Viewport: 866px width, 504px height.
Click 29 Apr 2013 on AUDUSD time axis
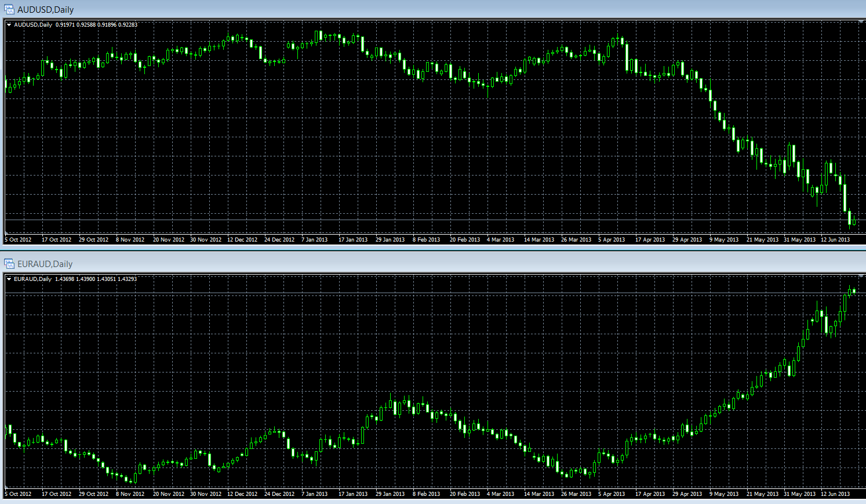[x=687, y=240]
